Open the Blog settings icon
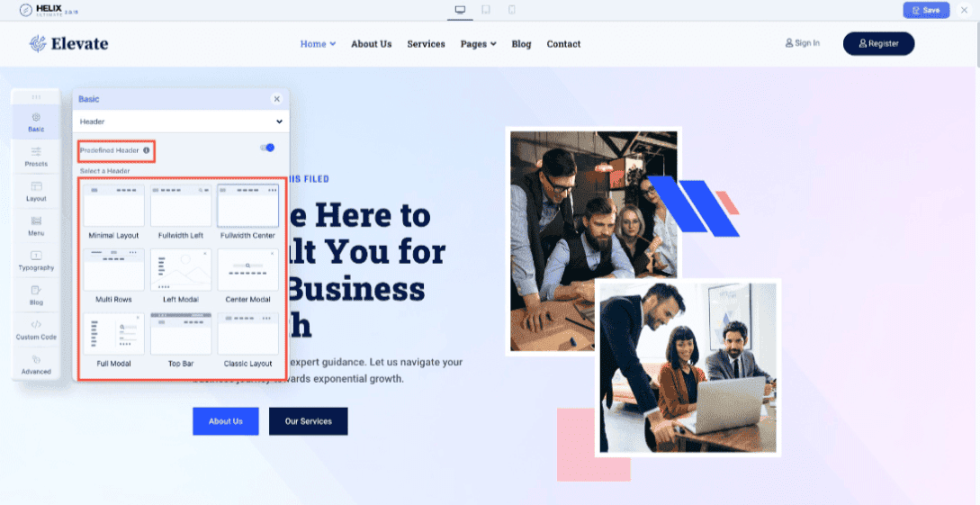Screen dimensions: 980x505 pos(36,295)
